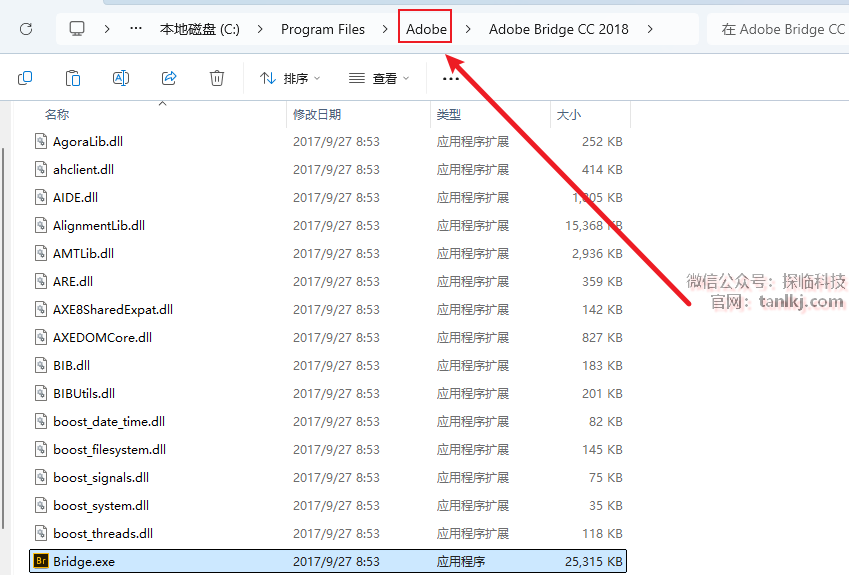Navigate to Program Files breadcrumb

click(323, 29)
